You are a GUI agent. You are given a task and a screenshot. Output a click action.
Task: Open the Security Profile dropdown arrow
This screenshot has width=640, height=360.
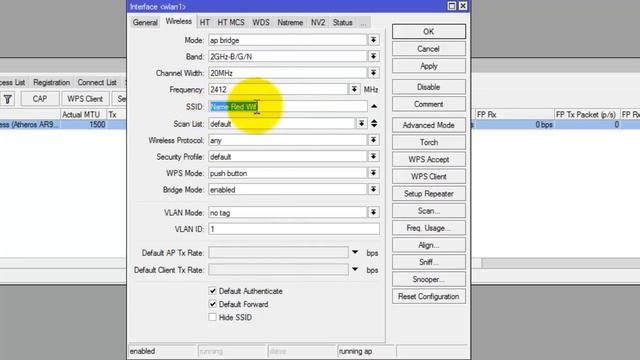[373, 156]
